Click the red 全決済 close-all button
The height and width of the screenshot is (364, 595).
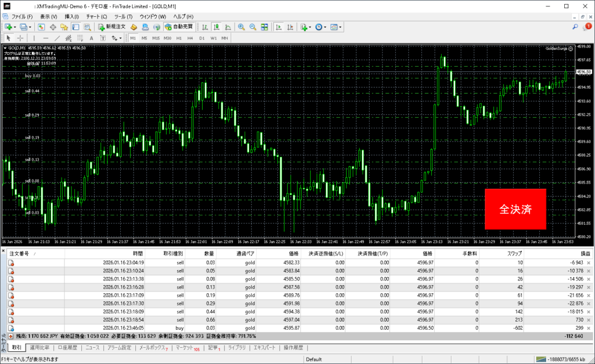[x=515, y=208]
